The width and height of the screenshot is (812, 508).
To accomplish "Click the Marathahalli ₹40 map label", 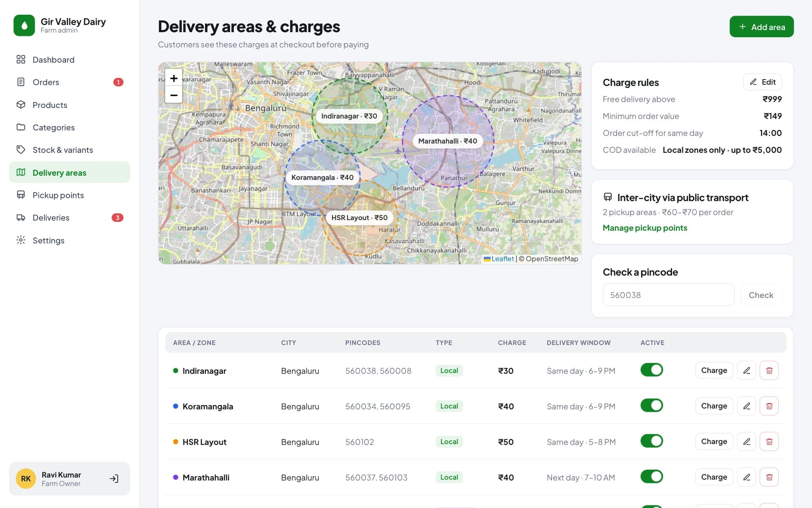I will 447,141.
